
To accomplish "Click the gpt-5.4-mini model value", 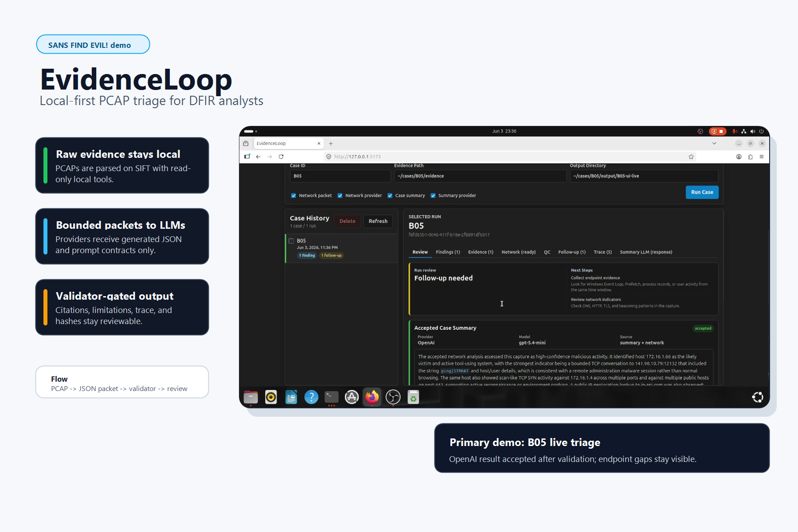I will [532, 343].
